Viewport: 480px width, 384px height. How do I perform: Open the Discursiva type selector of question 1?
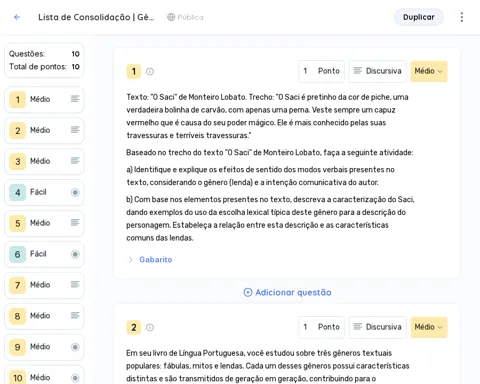pyautogui.click(x=378, y=71)
